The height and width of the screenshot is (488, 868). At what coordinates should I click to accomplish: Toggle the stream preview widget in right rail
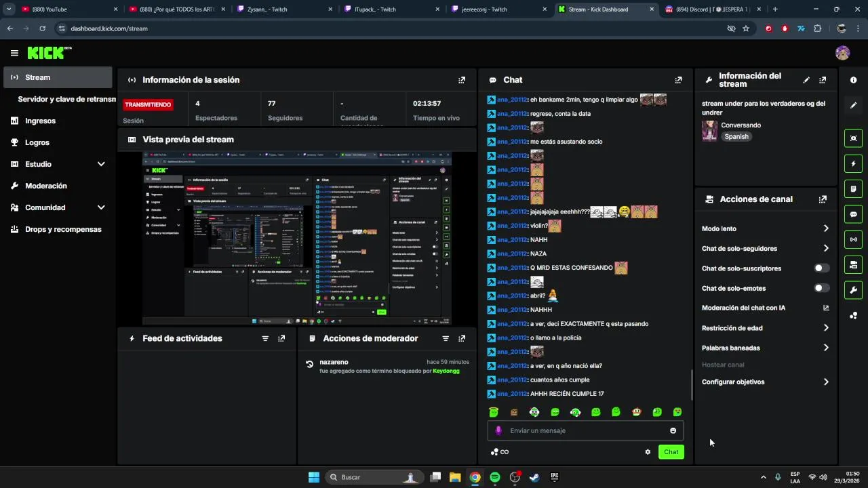853,138
